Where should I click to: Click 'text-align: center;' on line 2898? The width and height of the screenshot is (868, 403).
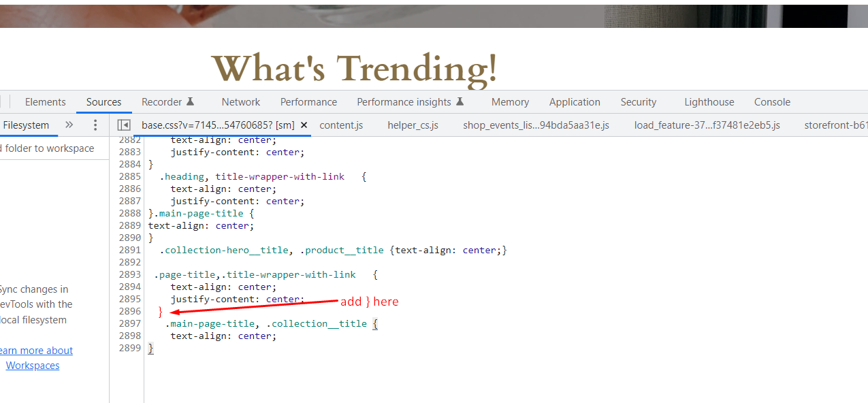click(223, 336)
